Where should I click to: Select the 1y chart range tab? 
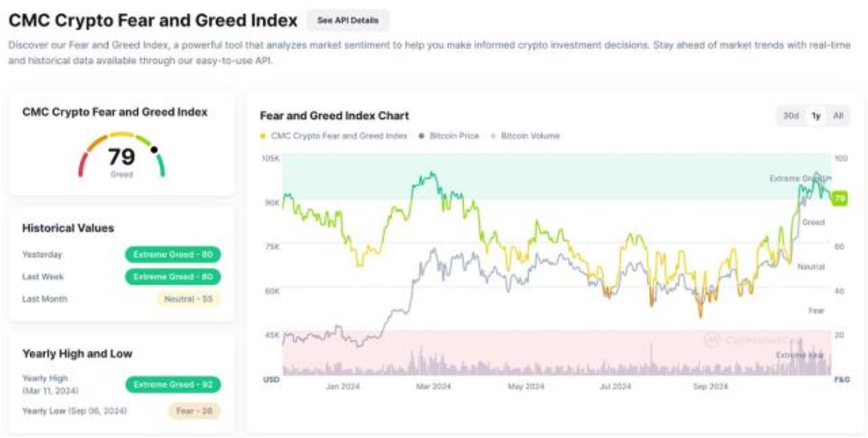[816, 116]
